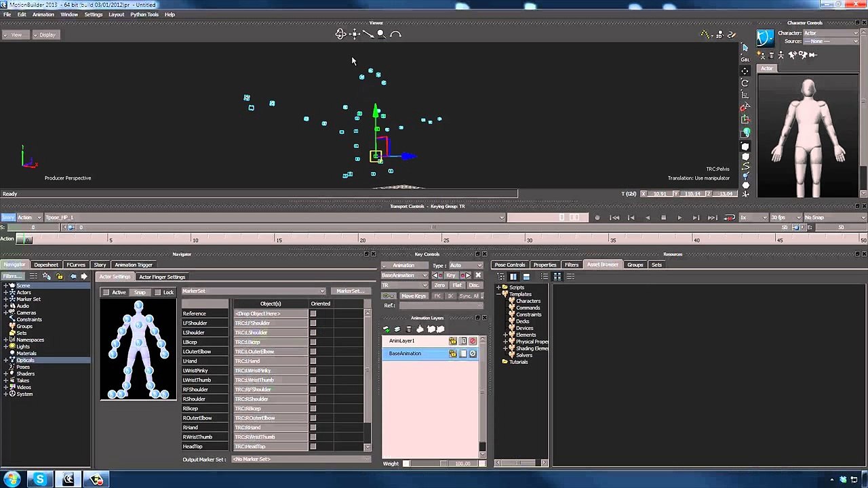This screenshot has width=868, height=488.
Task: Click the record button in Transport Controls
Action: point(597,218)
